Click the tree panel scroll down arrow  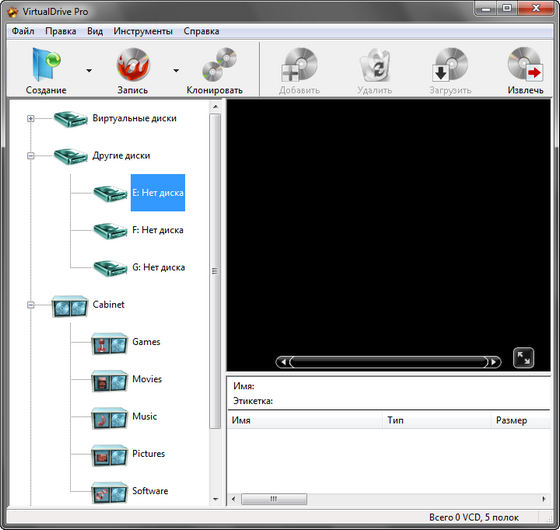(x=215, y=499)
